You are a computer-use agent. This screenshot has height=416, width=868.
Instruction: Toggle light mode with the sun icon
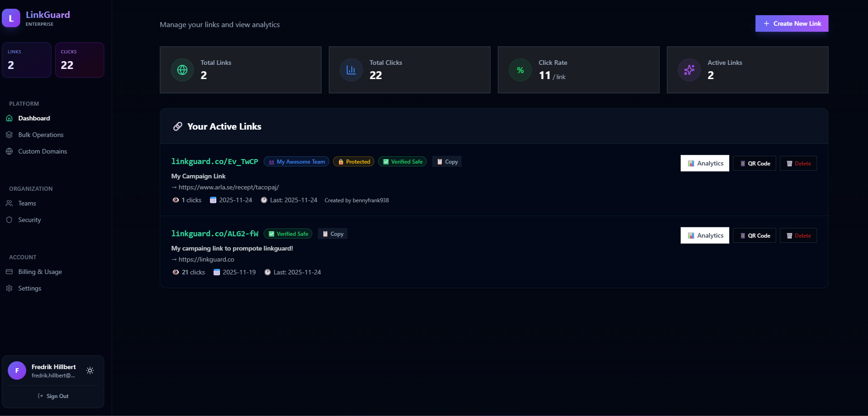(x=90, y=370)
